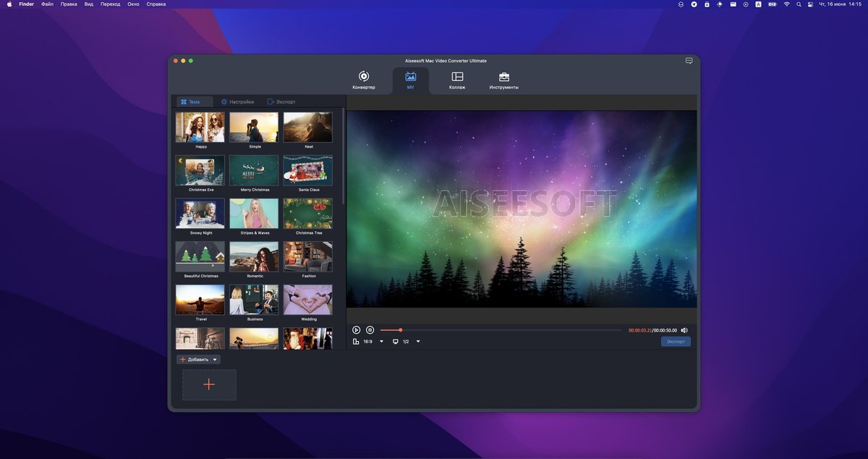Screen dimensions: 868x459
Task: Expand the Добавить options arrow
Action: 215,359
